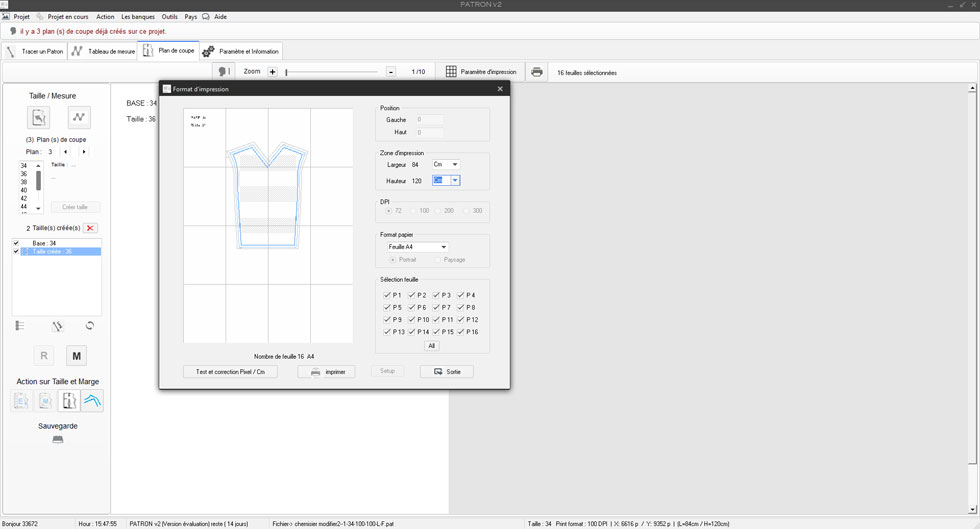Click the M mode button icon

(76, 355)
